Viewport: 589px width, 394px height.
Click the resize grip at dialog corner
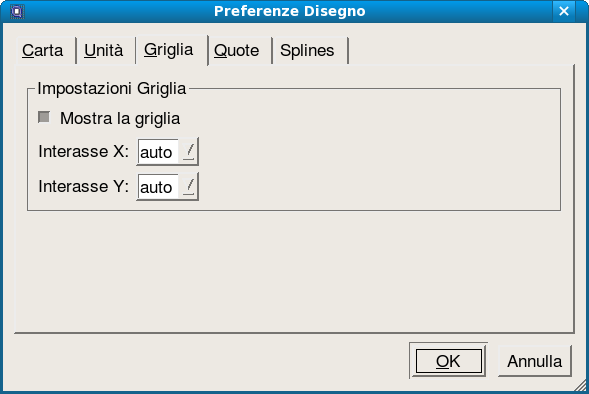pos(581,386)
